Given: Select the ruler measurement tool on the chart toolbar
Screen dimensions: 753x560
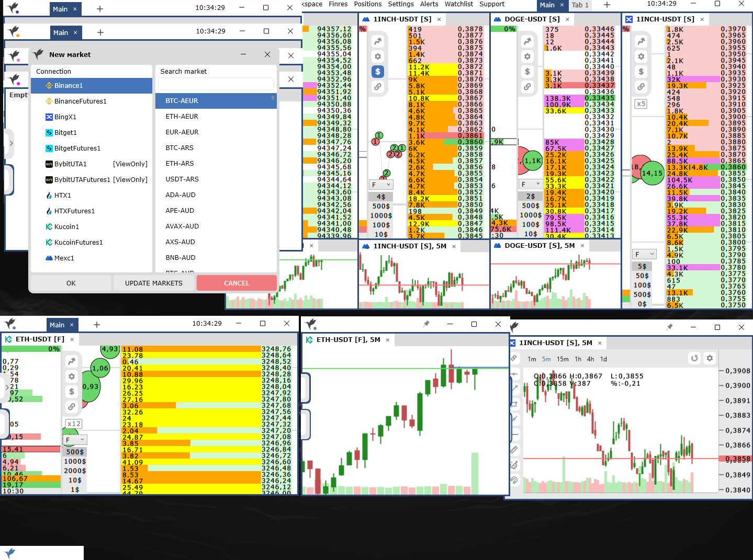Looking at the screenshot, I should [x=514, y=449].
